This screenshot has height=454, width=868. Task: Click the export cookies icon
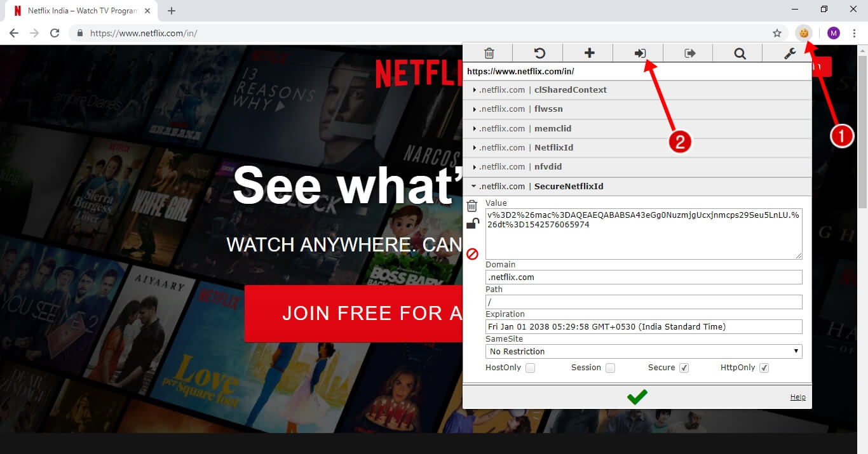point(690,53)
